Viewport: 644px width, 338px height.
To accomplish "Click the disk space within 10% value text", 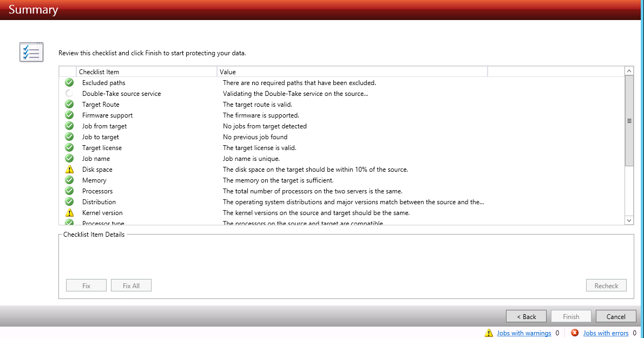I will tap(316, 170).
